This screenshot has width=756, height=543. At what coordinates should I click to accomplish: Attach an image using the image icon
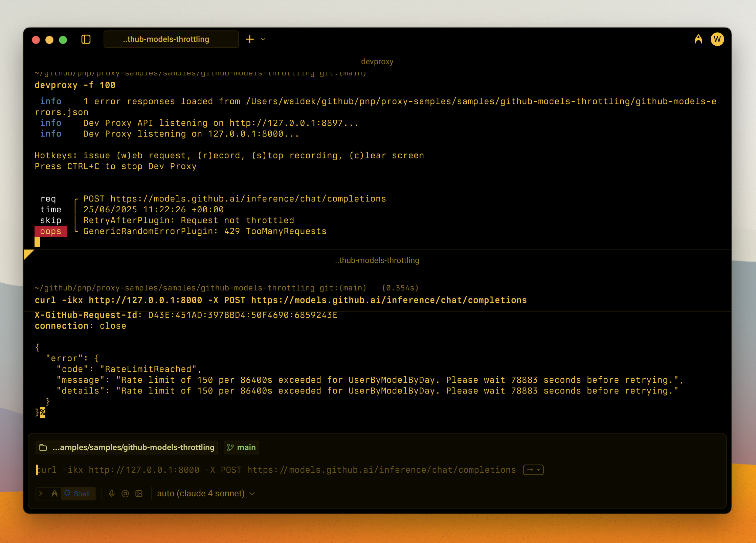click(x=139, y=494)
